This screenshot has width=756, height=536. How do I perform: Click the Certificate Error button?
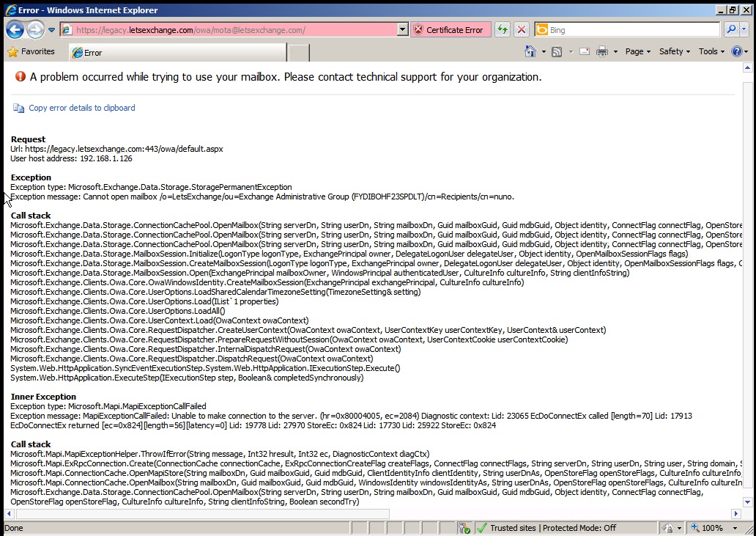pyautogui.click(x=451, y=30)
